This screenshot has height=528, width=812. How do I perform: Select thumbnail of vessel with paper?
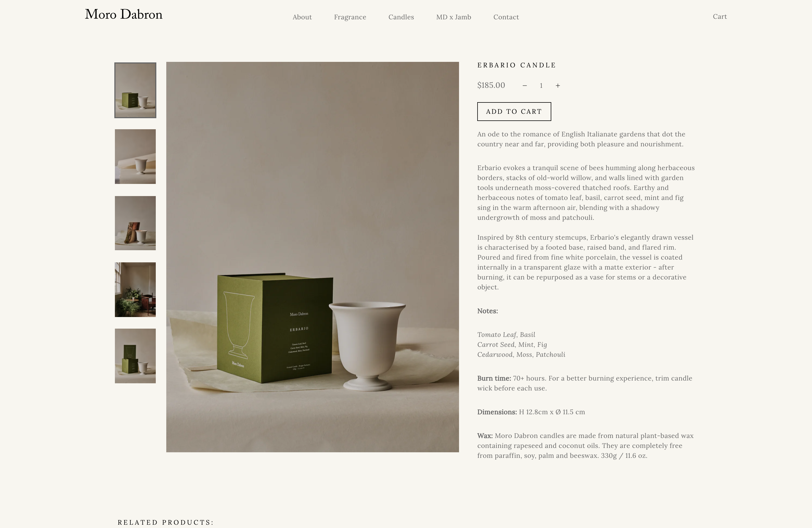[x=135, y=157]
